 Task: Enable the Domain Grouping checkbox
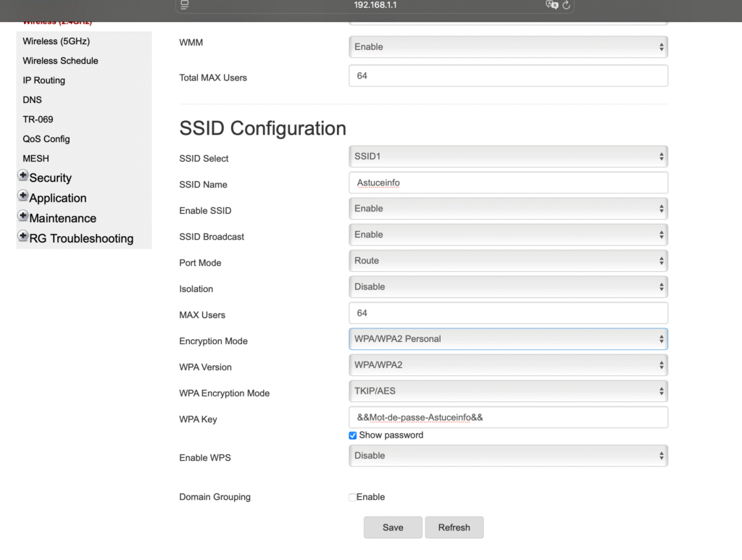click(353, 497)
